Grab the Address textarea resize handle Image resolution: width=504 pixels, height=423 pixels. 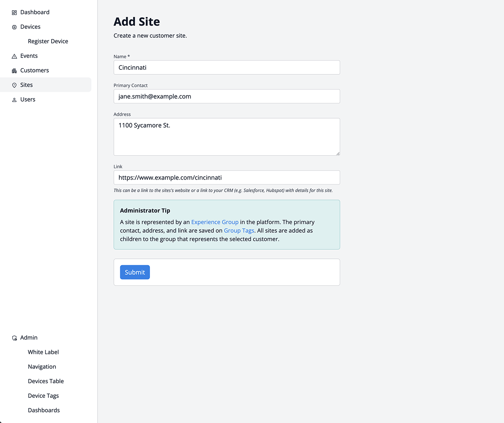coord(338,154)
